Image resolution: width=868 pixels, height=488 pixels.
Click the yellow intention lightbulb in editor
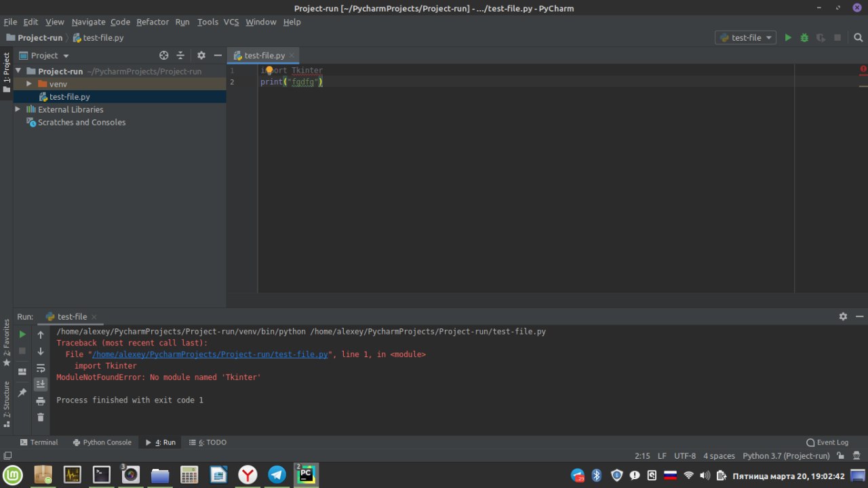[x=269, y=70]
